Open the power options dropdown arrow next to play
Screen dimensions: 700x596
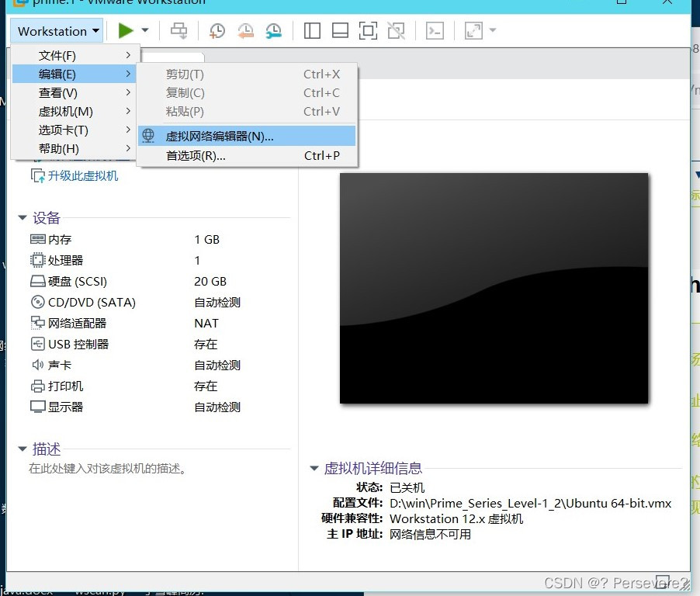pyautogui.click(x=145, y=30)
